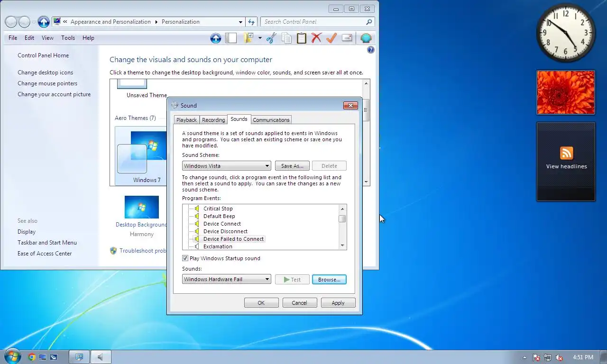Click the magnifier in Search Control Panel

coord(369,22)
